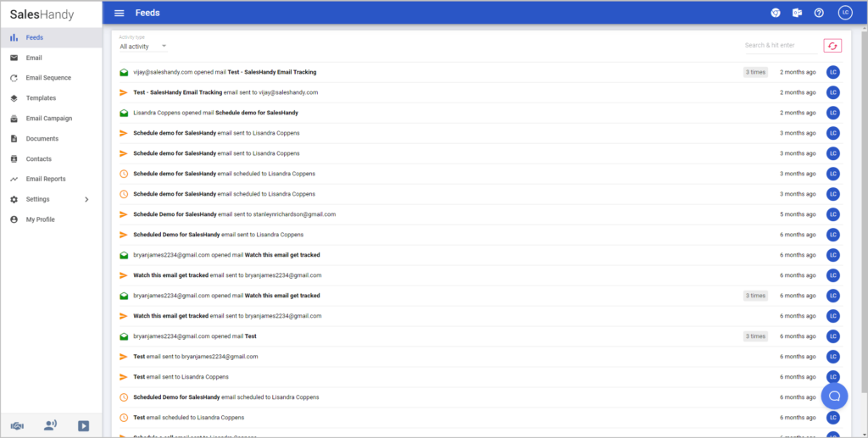Open the Contacts page
This screenshot has height=438, width=868.
[x=39, y=159]
